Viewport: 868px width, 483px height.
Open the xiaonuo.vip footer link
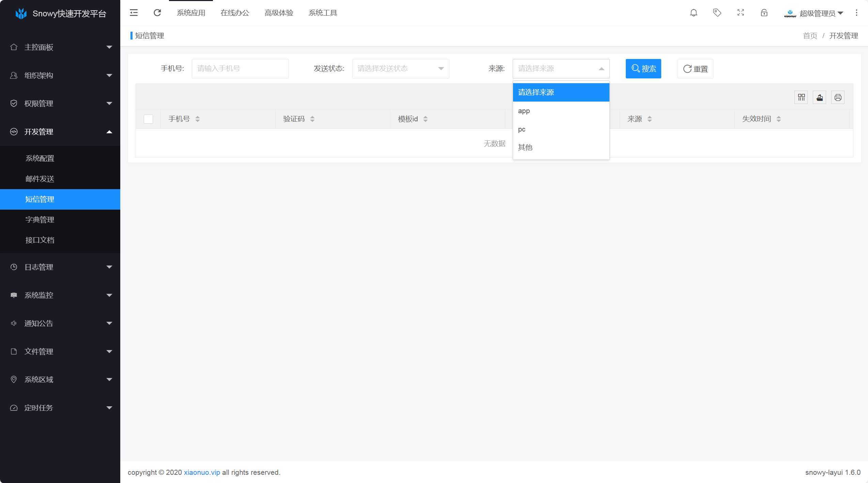point(202,472)
